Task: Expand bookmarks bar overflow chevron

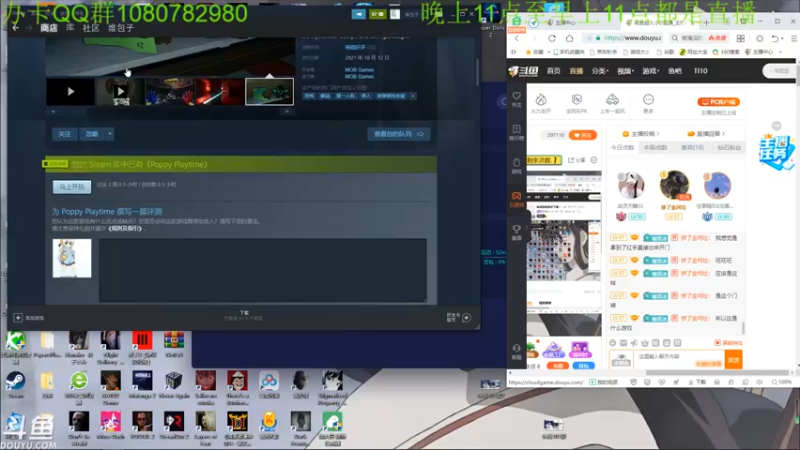Action: pos(781,52)
